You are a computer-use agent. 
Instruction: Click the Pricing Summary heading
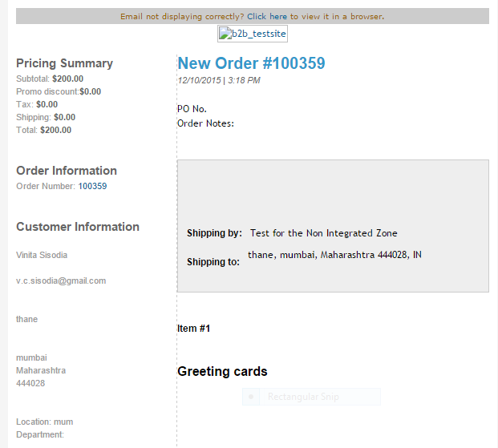click(x=64, y=63)
